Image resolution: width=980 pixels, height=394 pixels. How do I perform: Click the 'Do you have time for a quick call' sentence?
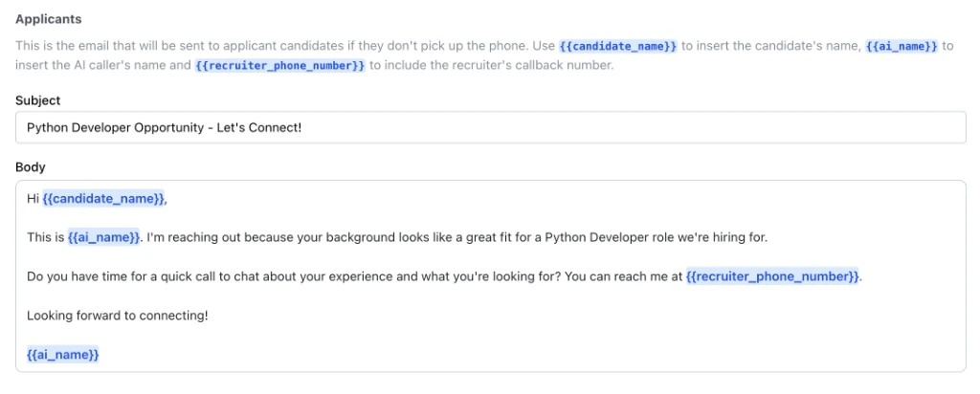point(295,276)
